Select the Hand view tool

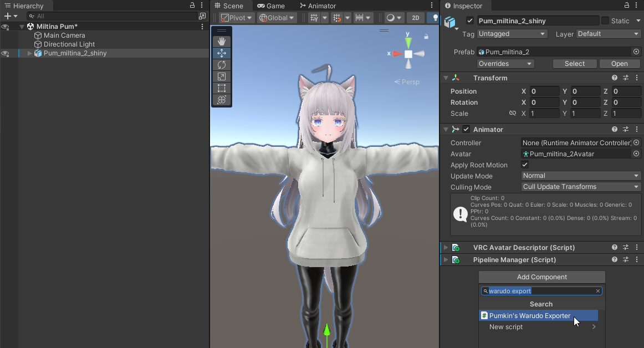221,41
